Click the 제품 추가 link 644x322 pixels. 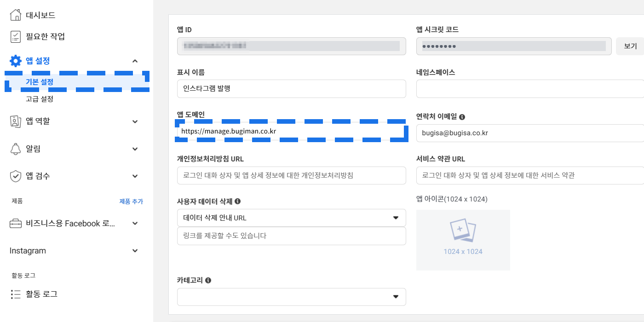[x=131, y=201]
